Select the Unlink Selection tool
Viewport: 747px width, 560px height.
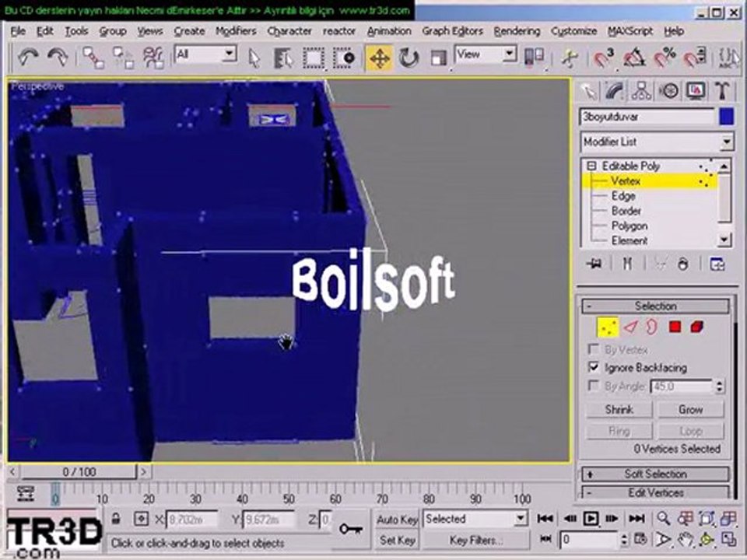click(124, 58)
